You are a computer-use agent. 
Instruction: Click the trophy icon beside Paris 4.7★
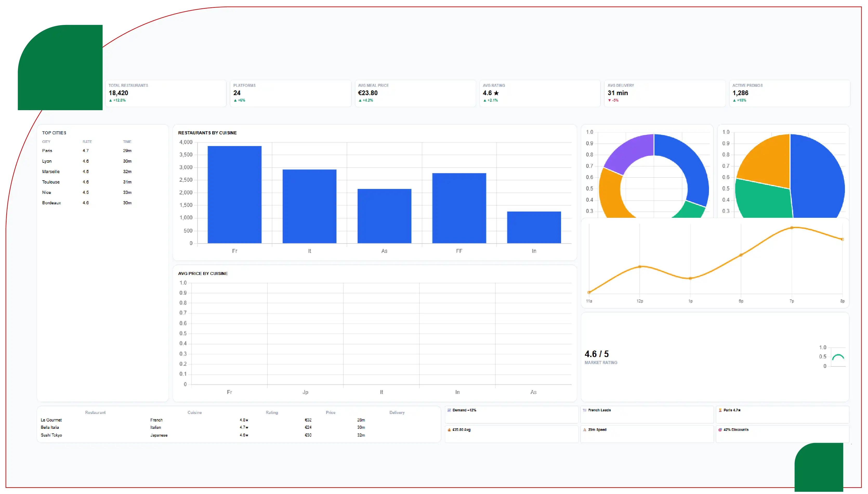[720, 410]
